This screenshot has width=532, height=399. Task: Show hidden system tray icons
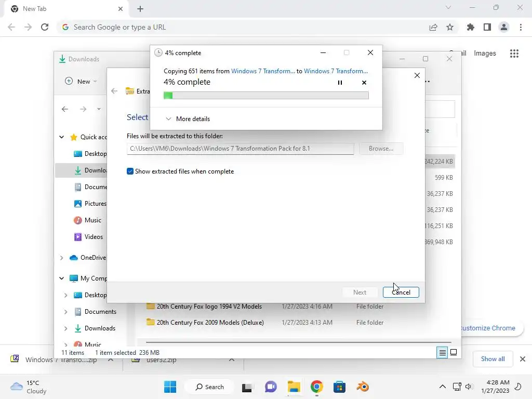tap(443, 387)
